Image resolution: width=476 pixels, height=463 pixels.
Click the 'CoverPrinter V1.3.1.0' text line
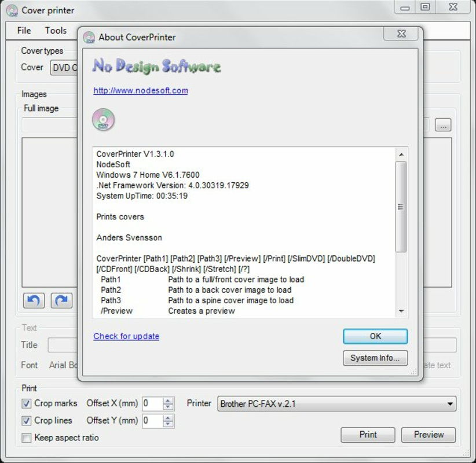tap(135, 154)
